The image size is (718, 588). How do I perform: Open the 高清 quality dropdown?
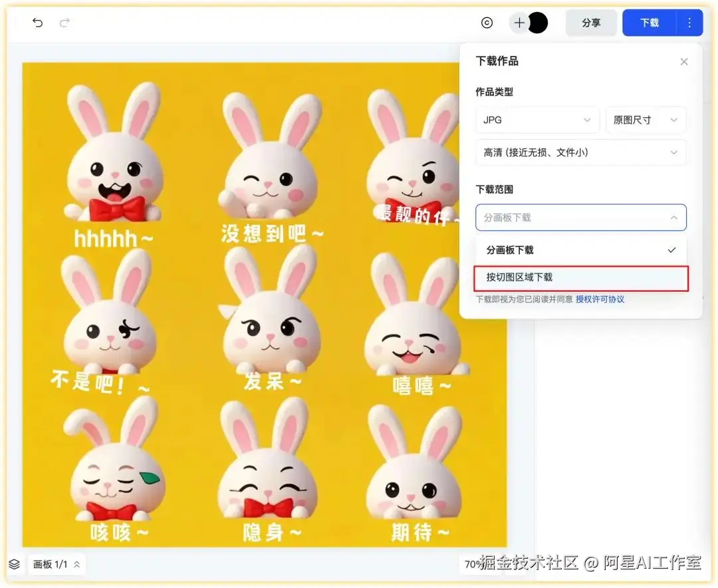click(x=580, y=152)
